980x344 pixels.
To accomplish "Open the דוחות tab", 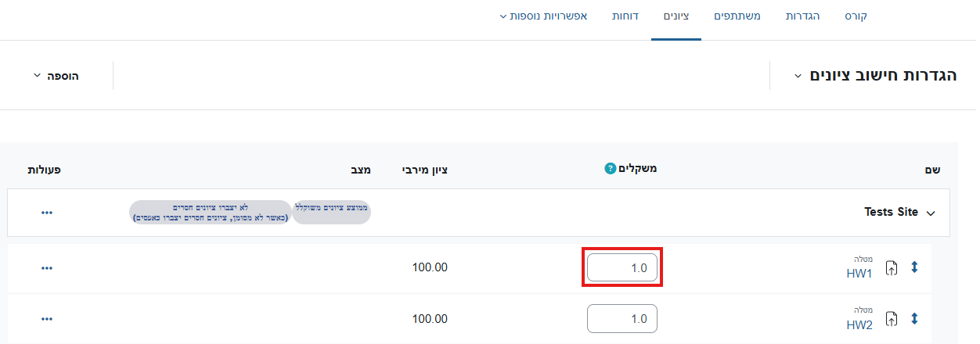I will [627, 16].
